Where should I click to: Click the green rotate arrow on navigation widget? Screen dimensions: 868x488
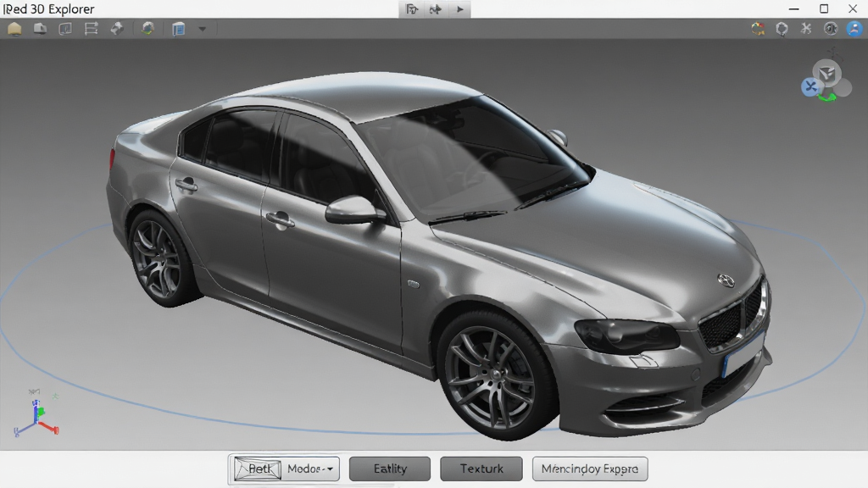tap(827, 98)
